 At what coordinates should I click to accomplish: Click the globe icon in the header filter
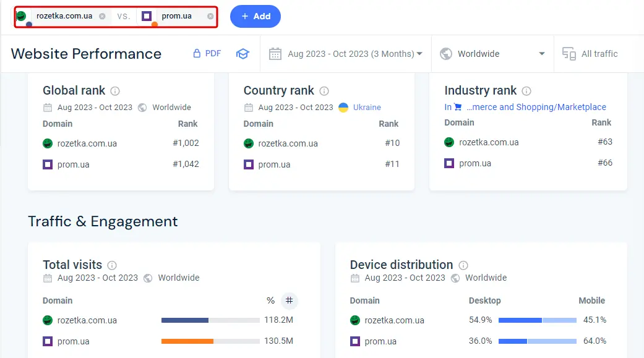pos(445,54)
